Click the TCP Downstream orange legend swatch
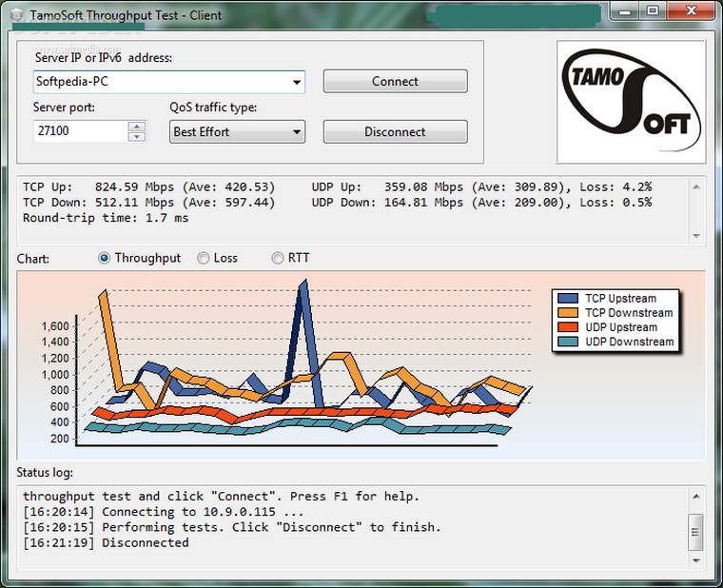Screen dimensions: 723x588 click(569, 312)
